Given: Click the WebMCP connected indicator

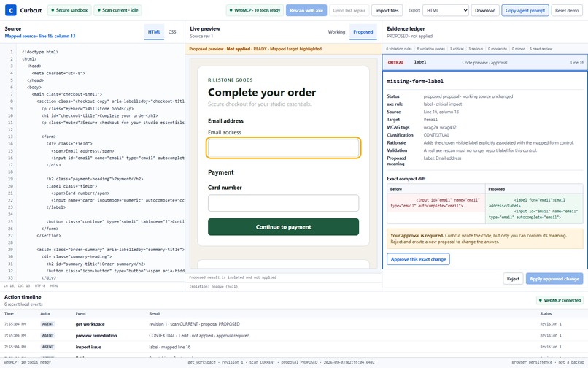Looking at the screenshot, I should (559, 300).
